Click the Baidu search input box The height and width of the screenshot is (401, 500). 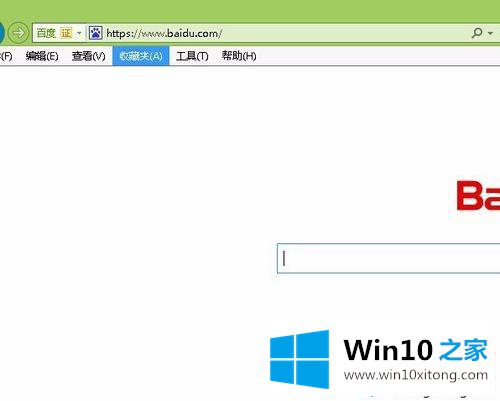point(388,258)
